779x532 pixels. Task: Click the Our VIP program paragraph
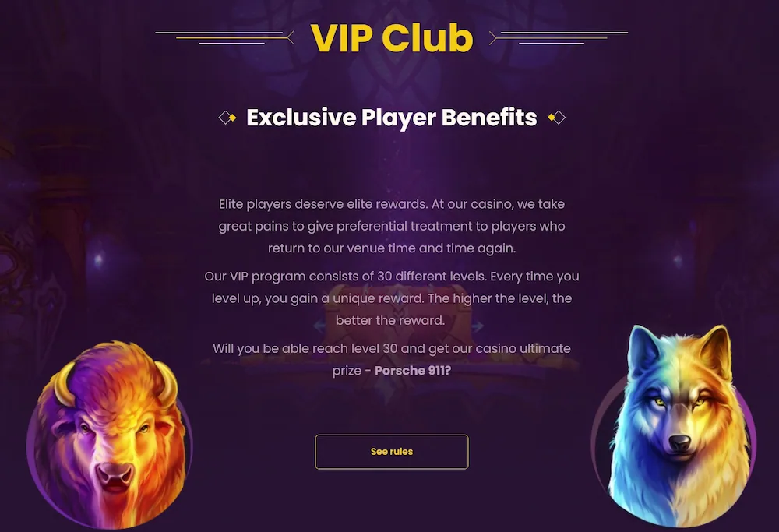coord(392,298)
